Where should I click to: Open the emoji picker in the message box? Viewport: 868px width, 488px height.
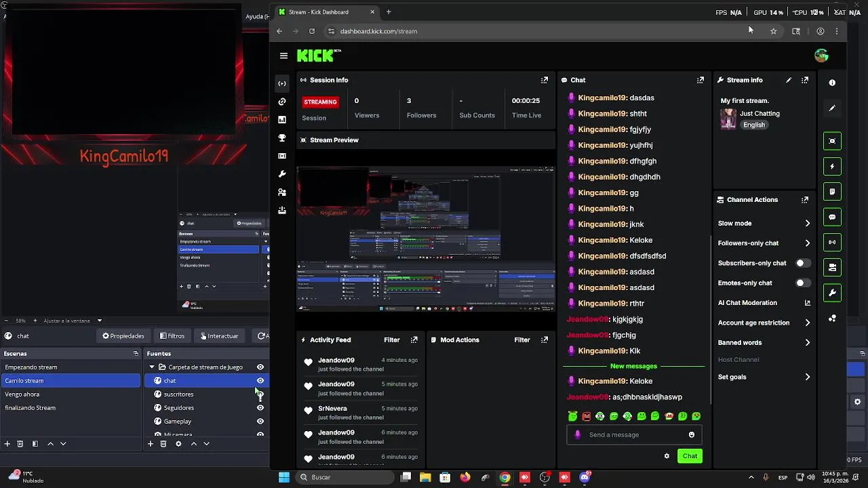692,435
